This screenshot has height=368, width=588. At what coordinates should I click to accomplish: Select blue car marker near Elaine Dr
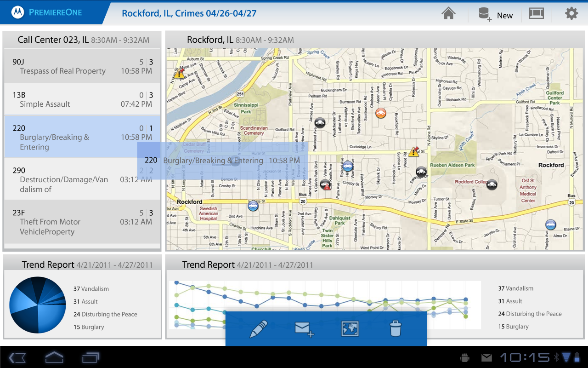coord(550,224)
